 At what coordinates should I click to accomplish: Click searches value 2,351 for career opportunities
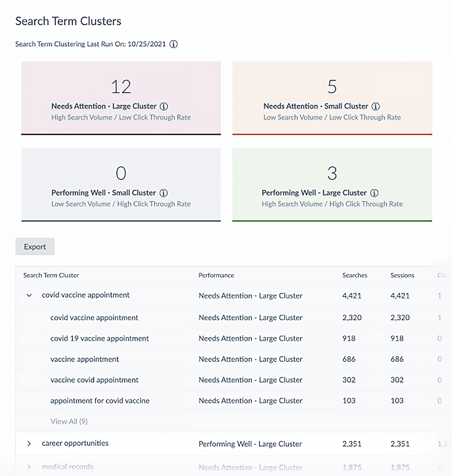click(x=352, y=444)
